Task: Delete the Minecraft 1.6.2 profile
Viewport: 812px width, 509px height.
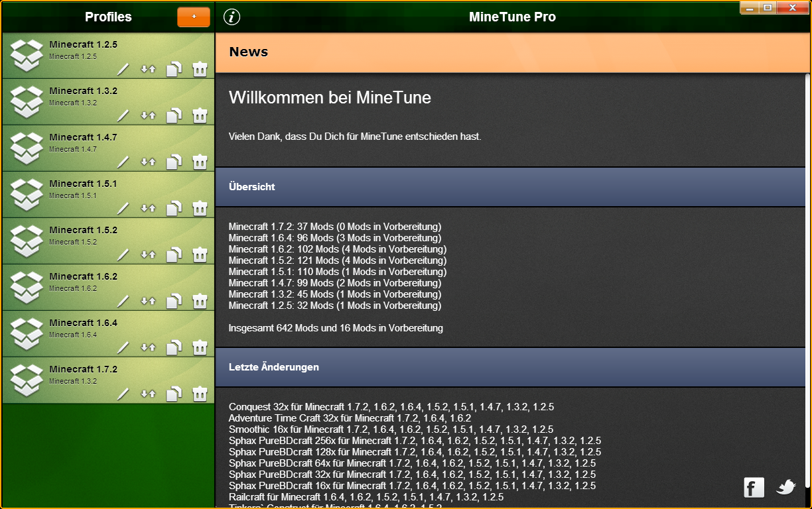Action: (200, 301)
